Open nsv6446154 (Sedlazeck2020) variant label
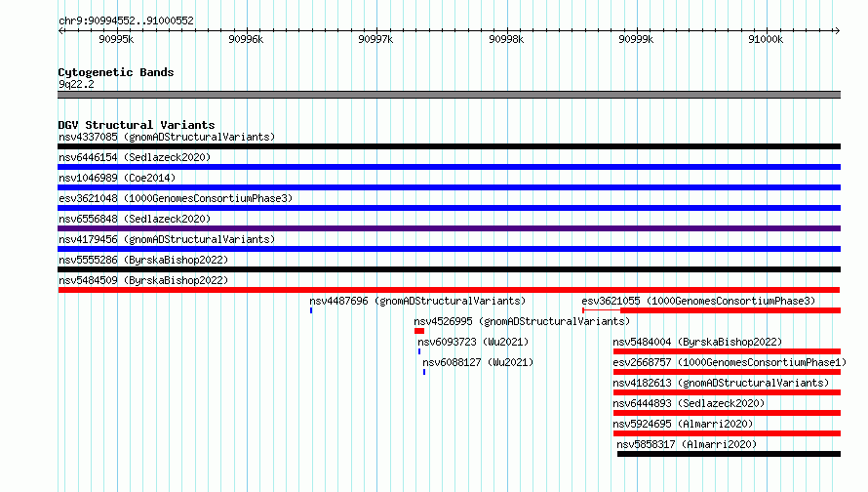Viewport: 868px width, 492px height. click(x=135, y=157)
